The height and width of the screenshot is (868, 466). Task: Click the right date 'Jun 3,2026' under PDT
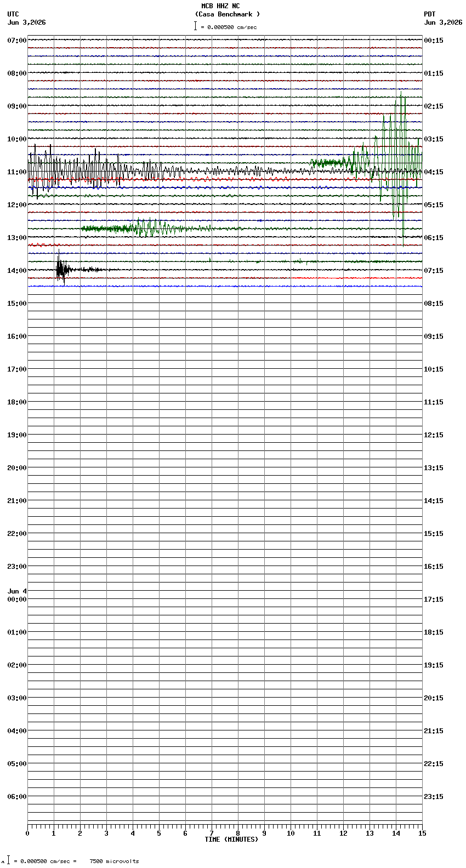[443, 22]
